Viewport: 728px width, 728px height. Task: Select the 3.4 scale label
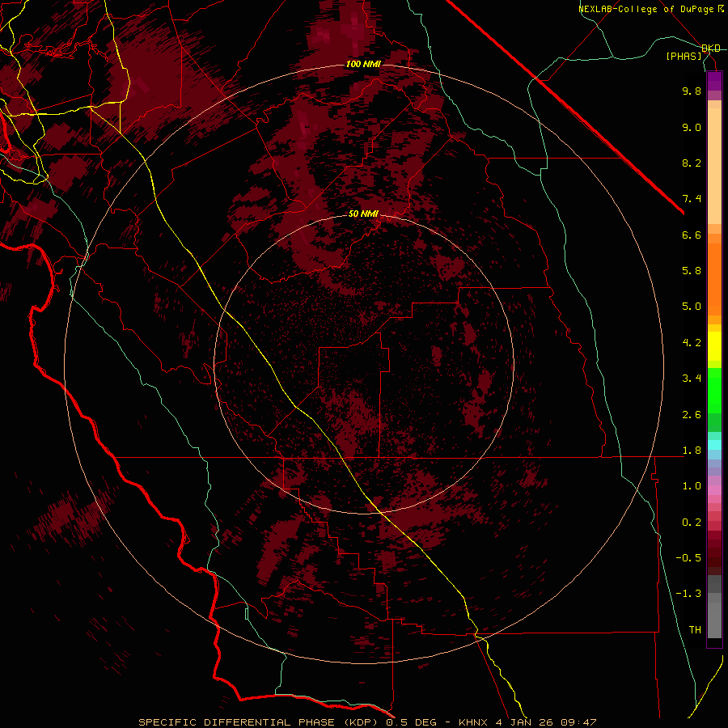(x=692, y=379)
